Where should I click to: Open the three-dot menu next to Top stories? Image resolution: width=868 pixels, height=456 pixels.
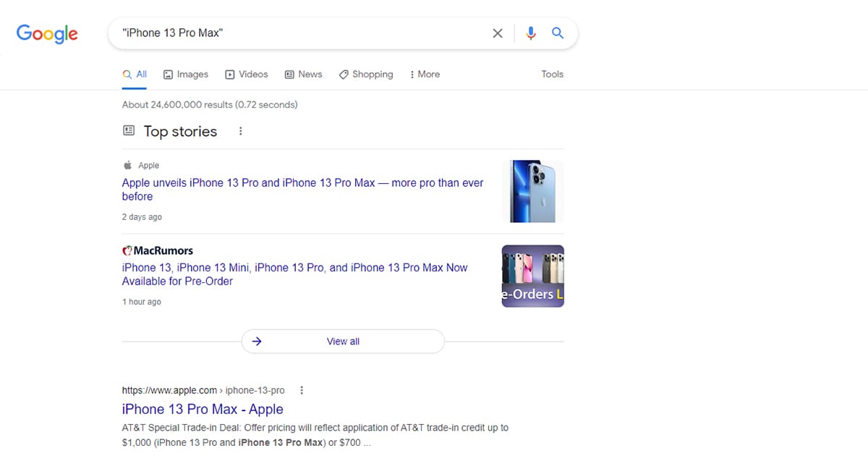tap(240, 131)
